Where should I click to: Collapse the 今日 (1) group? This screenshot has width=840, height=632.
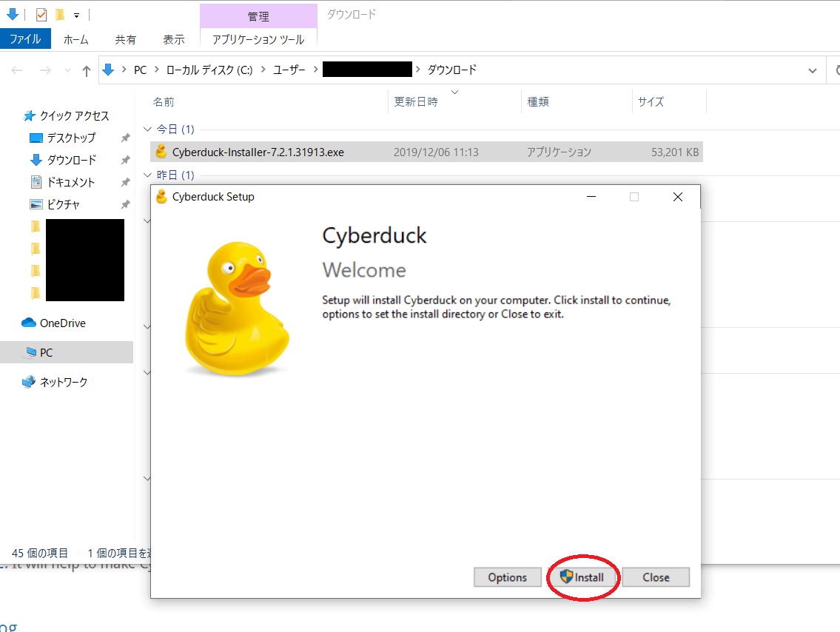(x=148, y=129)
